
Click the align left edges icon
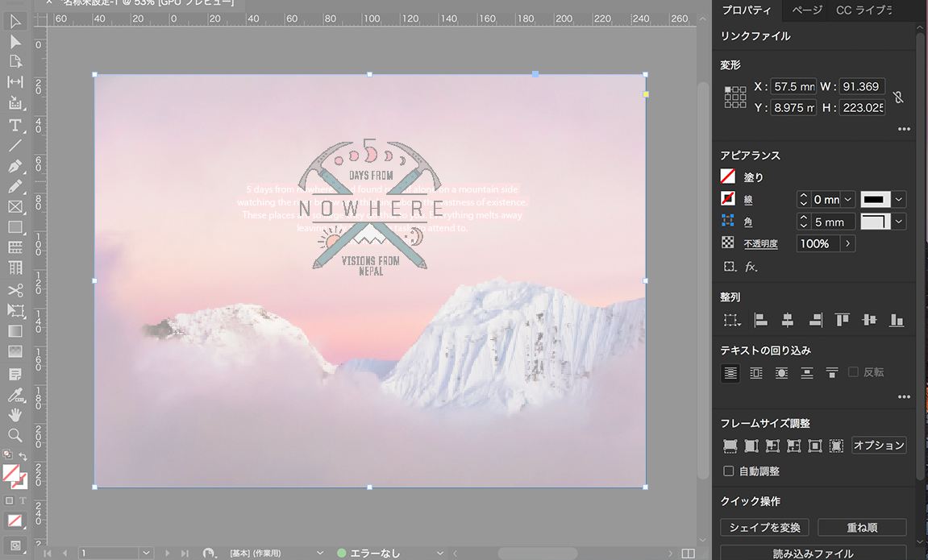[760, 320]
